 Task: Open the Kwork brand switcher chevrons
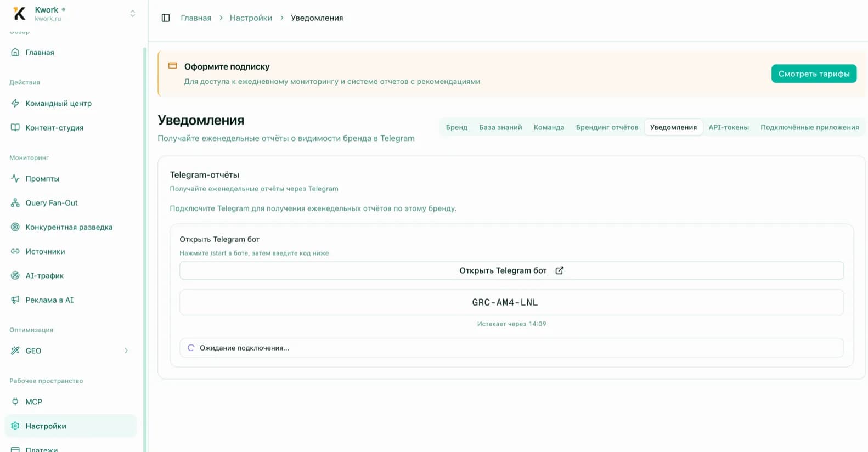click(132, 14)
